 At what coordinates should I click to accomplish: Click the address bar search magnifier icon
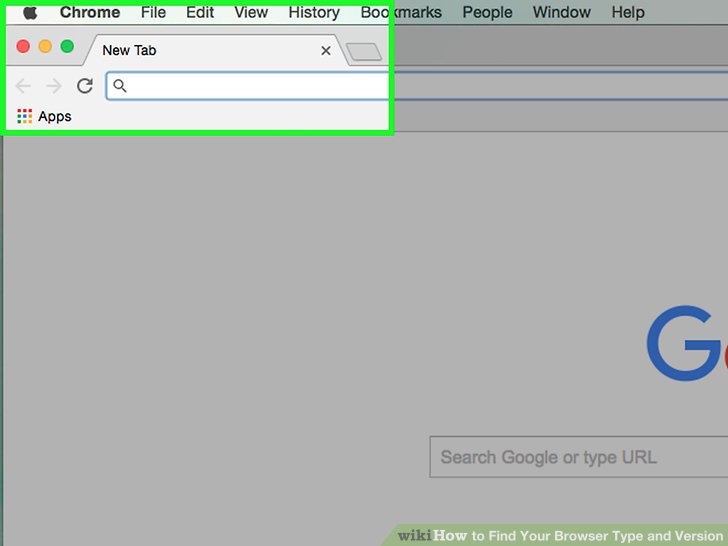[120, 86]
